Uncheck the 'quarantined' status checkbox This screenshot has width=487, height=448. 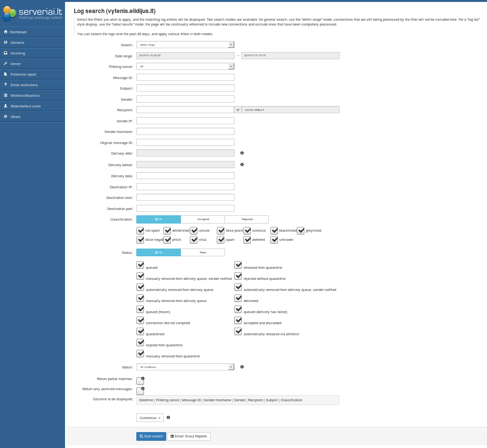pos(141,331)
